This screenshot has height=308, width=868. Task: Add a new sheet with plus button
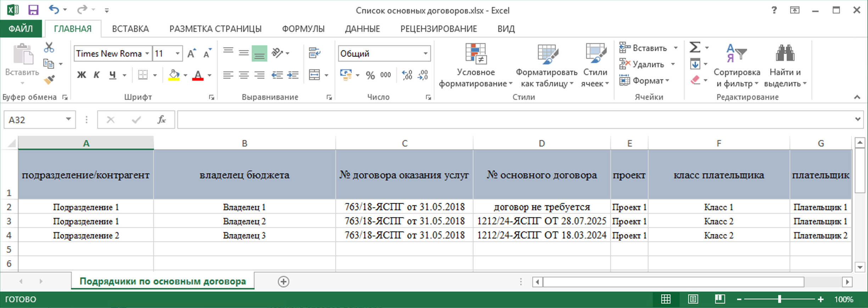tap(283, 282)
